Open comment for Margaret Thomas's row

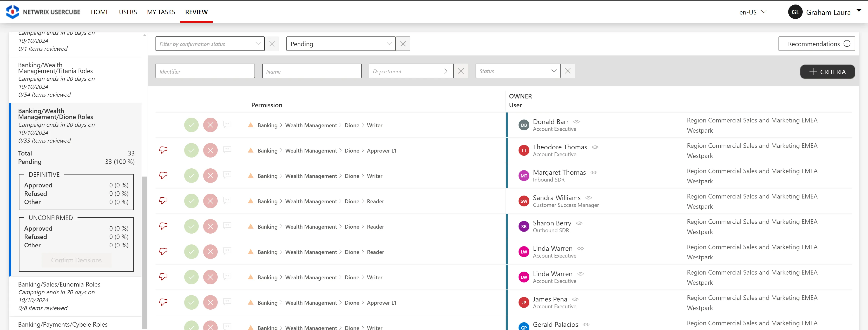(227, 175)
